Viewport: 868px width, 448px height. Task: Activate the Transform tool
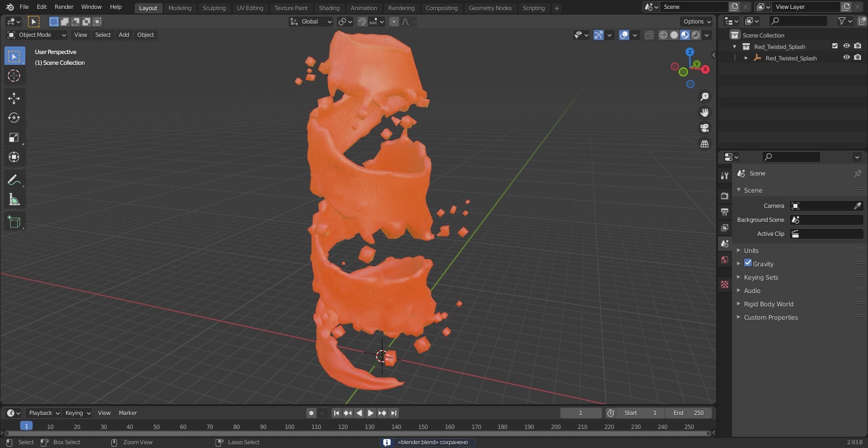coord(14,157)
